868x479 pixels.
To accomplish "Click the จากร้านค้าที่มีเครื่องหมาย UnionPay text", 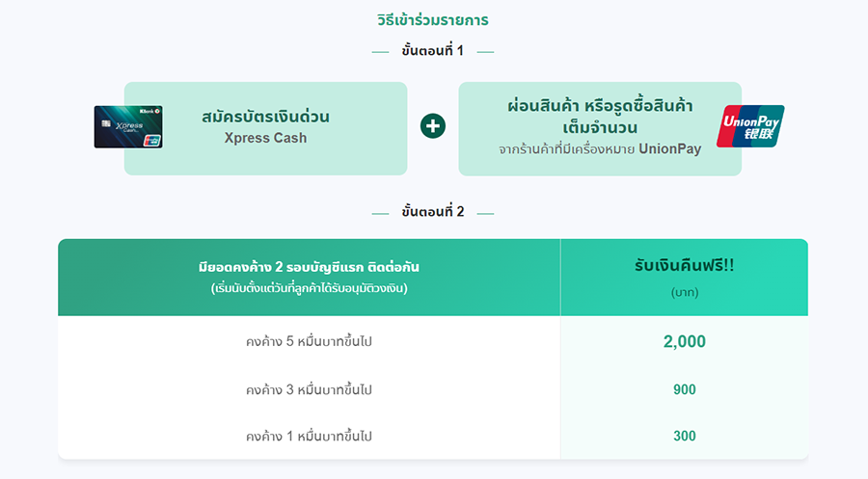I will [599, 149].
